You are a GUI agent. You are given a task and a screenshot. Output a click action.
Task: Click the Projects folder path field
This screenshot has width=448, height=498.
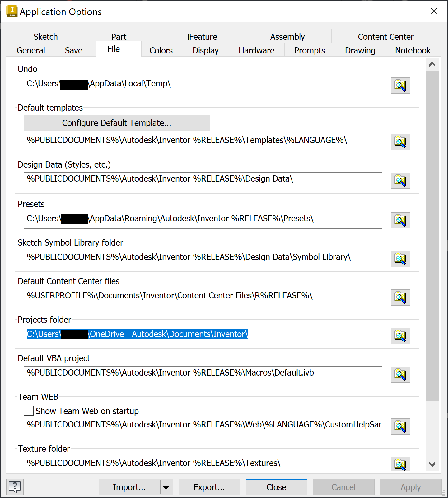pos(203,336)
